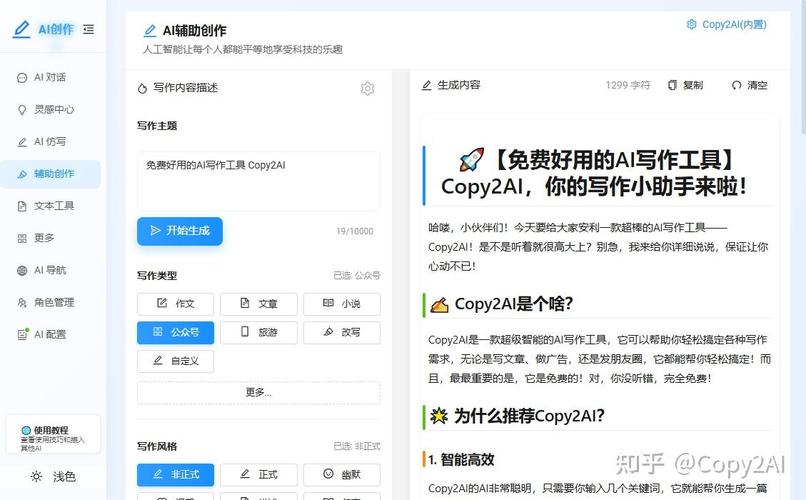The width and height of the screenshot is (806, 500).
Task: Click the rocket emoji in the title
Action: coord(471,159)
